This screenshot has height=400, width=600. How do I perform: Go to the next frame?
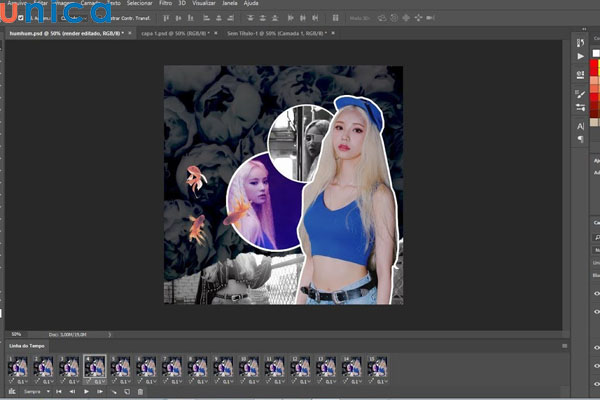(100, 392)
